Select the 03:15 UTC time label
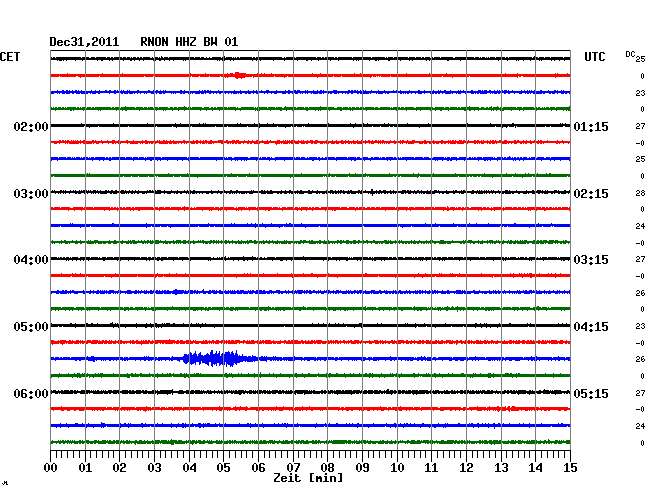 click(591, 260)
